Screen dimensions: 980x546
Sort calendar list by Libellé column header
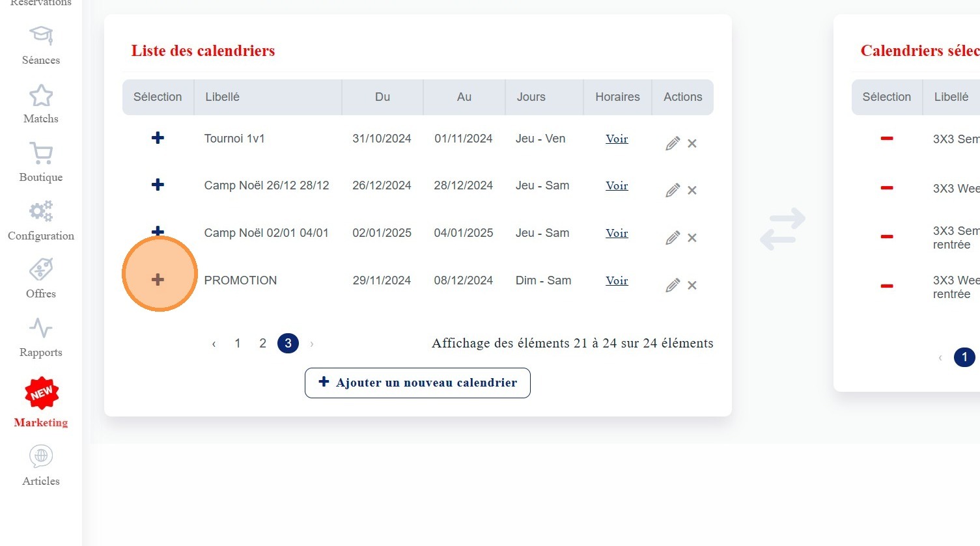[x=223, y=97]
